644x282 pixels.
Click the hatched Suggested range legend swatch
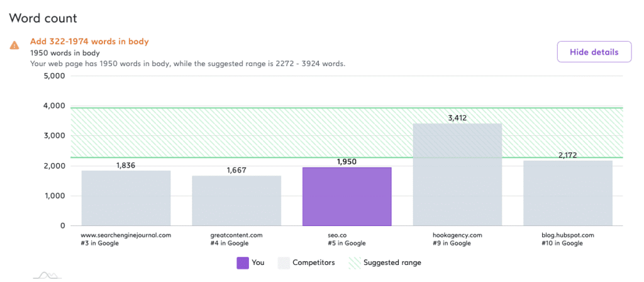[x=353, y=262]
